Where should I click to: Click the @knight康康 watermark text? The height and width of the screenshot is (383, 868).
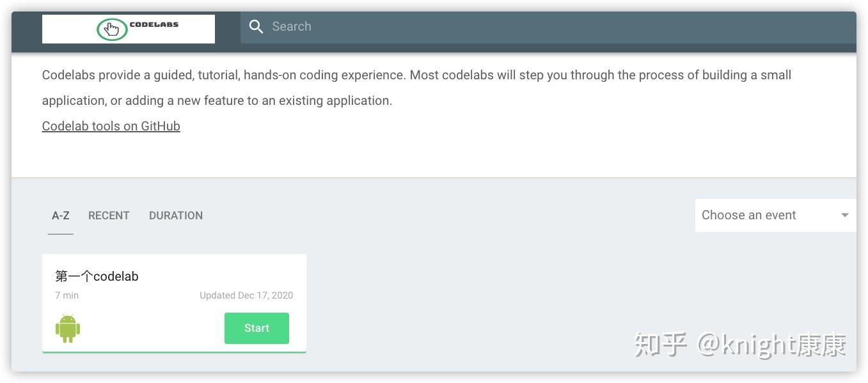771,345
